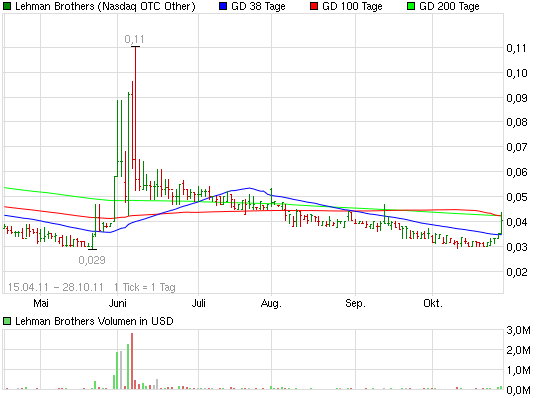Select the 'GD 100 Tage' legend label
The image size is (545, 398).
[x=352, y=6]
